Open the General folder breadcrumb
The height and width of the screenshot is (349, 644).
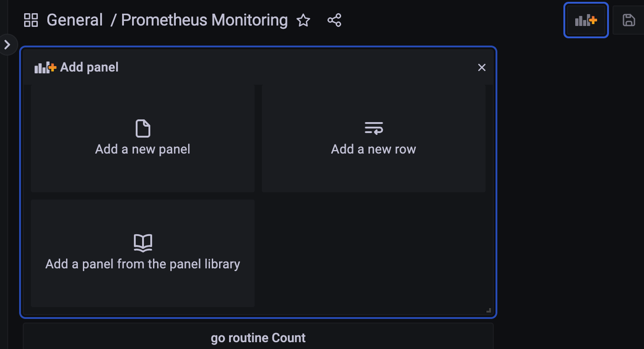click(75, 21)
